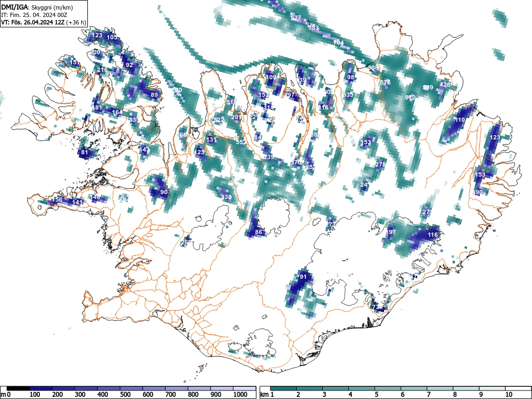The width and height of the screenshot is (532, 399).
Task: Click visibility value '197' on the map
Action: [x=391, y=232]
